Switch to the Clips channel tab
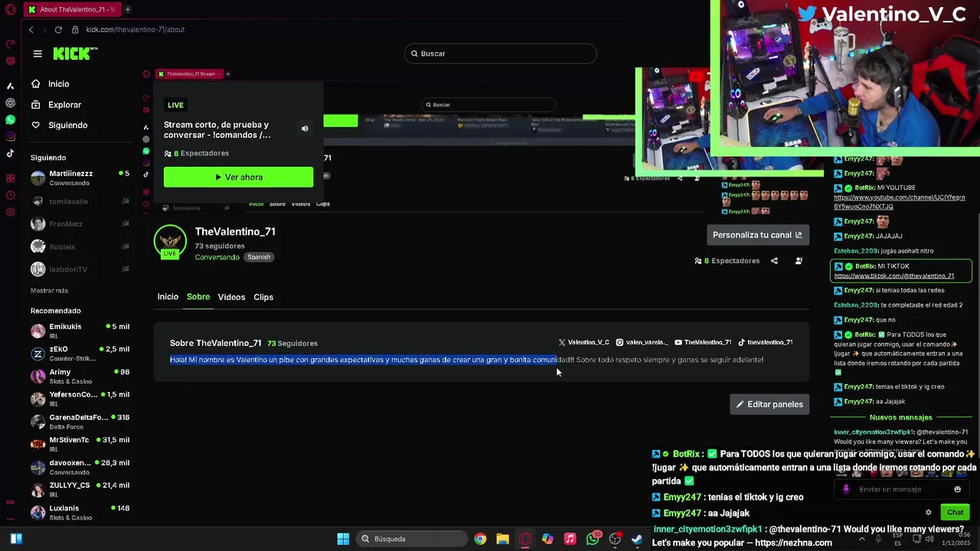This screenshot has height=551, width=980. click(x=263, y=297)
